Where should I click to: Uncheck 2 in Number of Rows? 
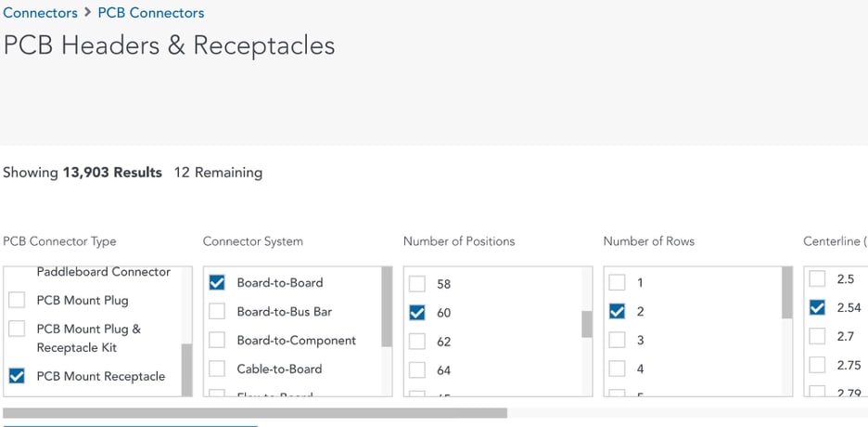618,311
